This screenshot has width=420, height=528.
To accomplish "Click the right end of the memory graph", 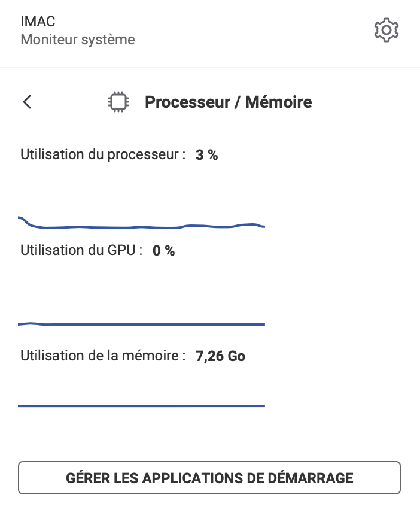I will (263, 406).
